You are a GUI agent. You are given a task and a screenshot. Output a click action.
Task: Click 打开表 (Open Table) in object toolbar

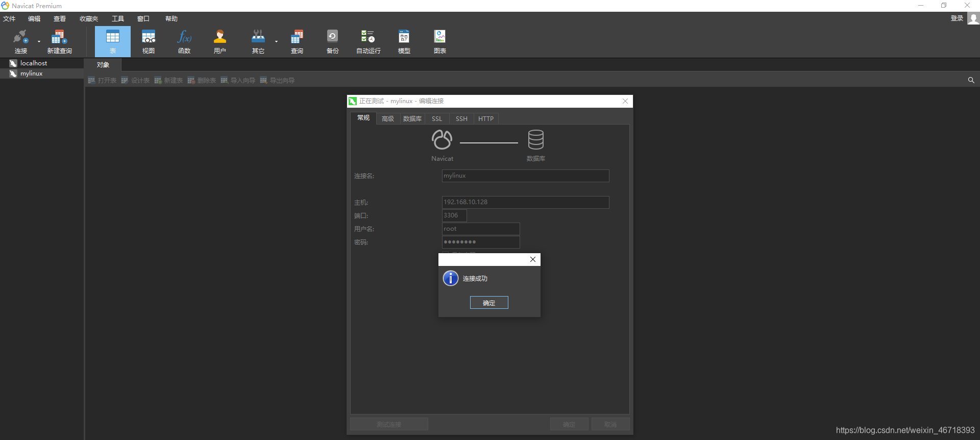click(102, 81)
